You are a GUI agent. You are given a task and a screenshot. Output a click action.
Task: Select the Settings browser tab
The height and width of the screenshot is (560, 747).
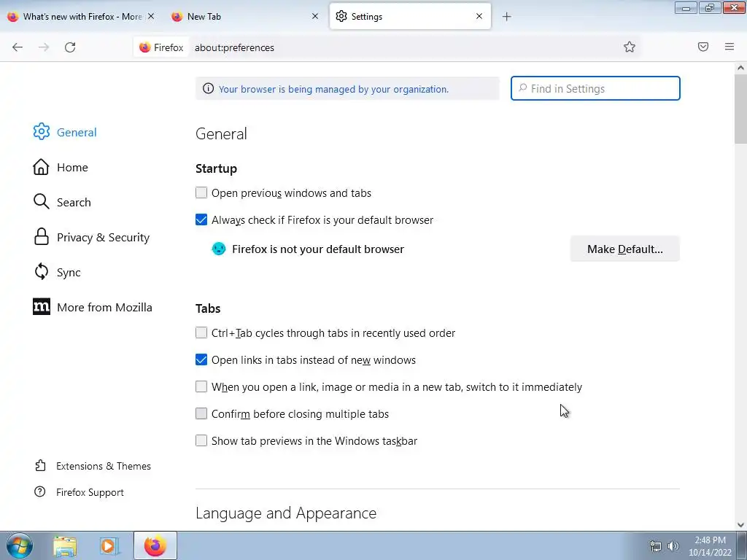pyautogui.click(x=410, y=16)
